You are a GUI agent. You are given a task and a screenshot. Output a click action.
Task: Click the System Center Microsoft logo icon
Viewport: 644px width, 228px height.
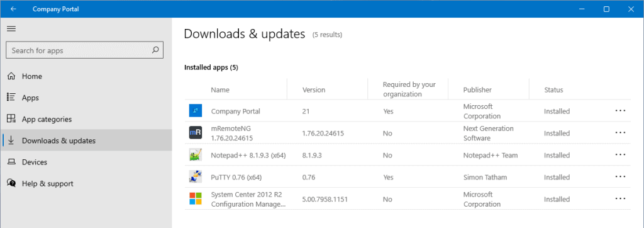196,199
